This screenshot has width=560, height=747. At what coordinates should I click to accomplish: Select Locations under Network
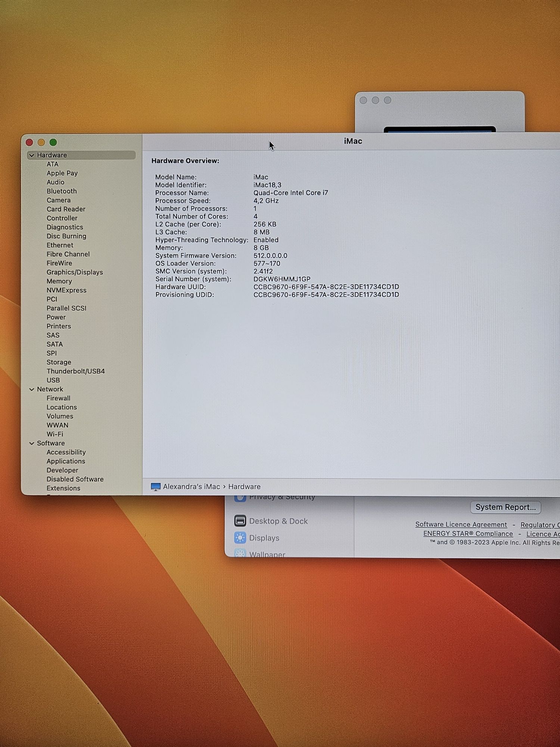click(x=62, y=407)
